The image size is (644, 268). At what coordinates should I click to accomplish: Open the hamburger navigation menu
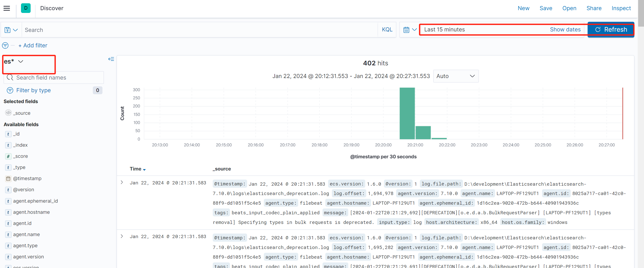coord(7,8)
